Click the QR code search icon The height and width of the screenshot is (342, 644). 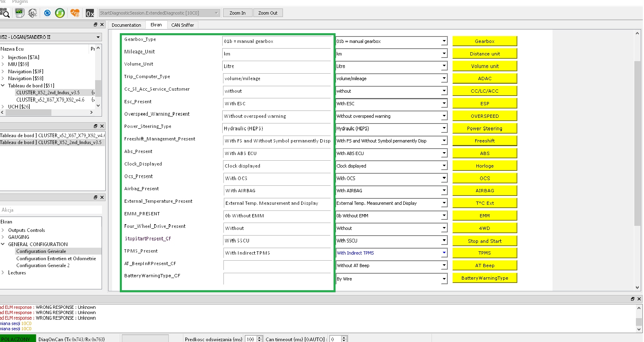5,13
